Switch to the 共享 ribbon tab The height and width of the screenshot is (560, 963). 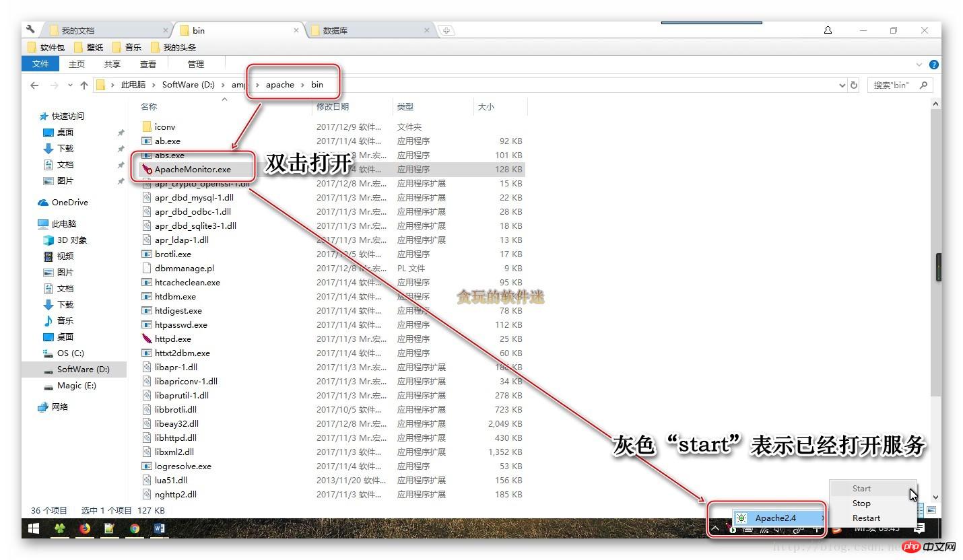[112, 64]
